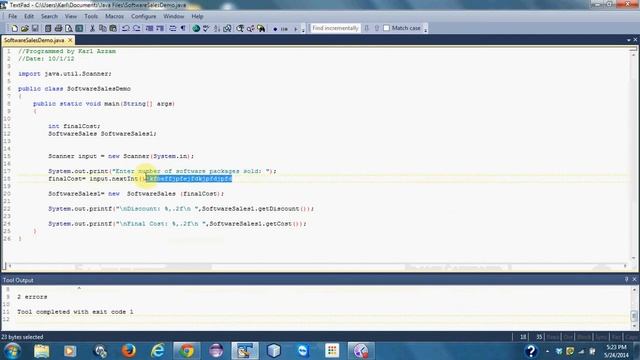This screenshot has width=640, height=360.
Task: Print the document
Action: 58,28
